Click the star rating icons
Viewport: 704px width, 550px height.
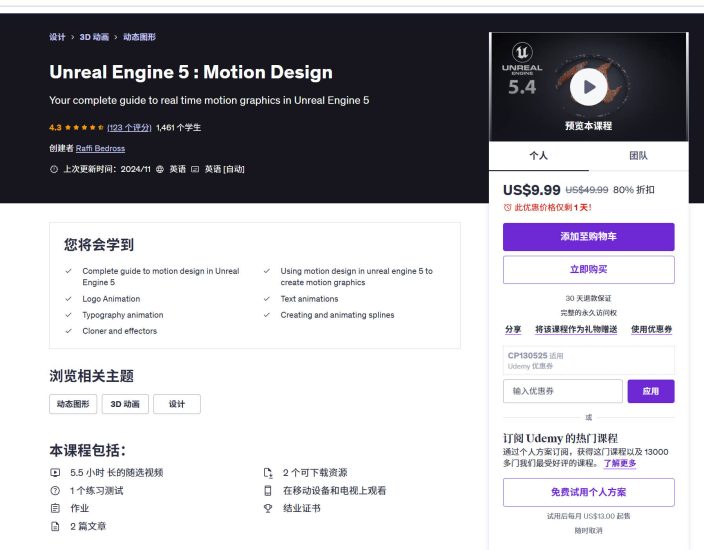coord(84,128)
